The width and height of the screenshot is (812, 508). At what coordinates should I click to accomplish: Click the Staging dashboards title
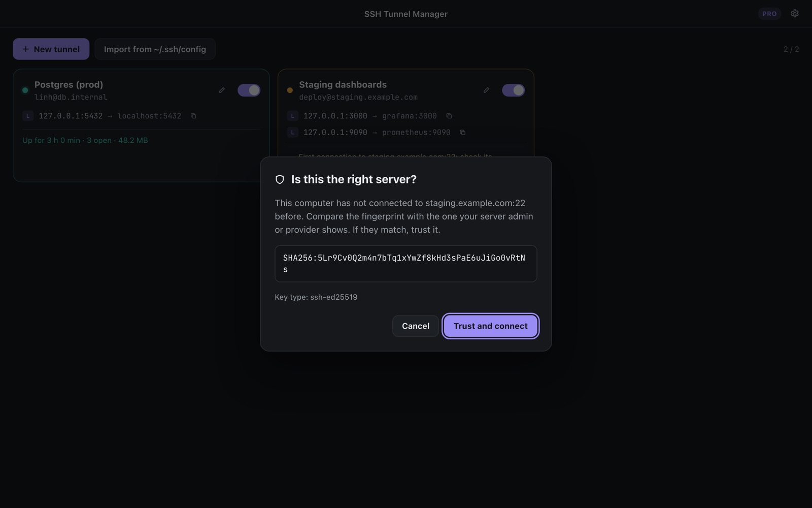coord(343,85)
